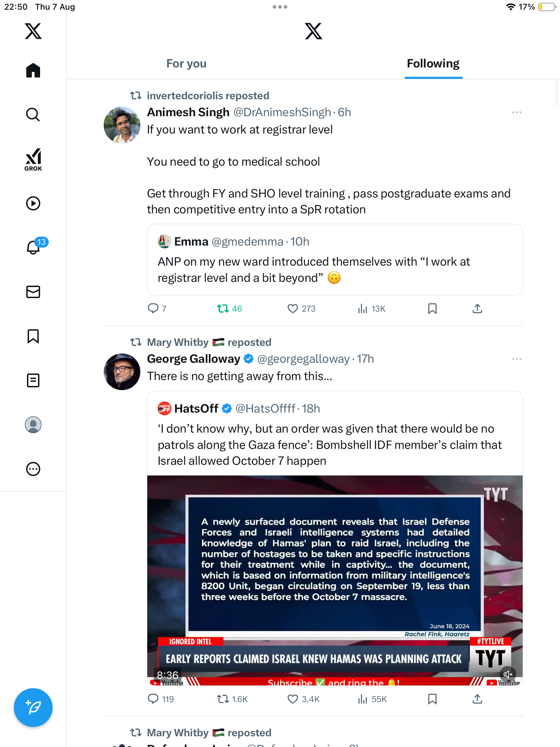Unmute the TYT video
560x747 pixels.
(507, 674)
